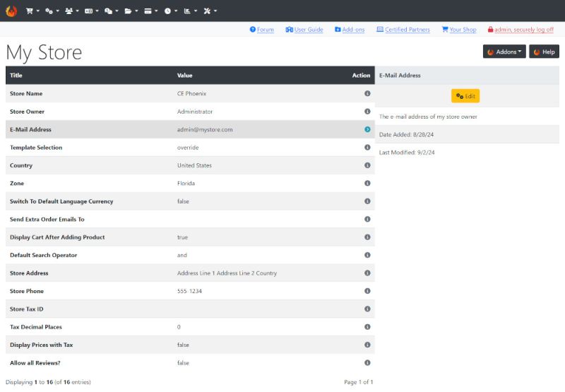Click the yellow Edit button

click(465, 96)
